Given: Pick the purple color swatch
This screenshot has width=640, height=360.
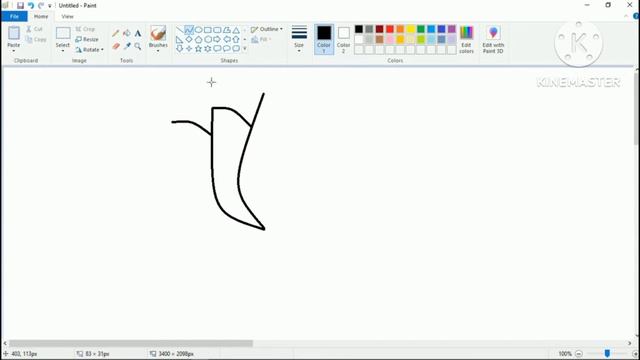Looking at the screenshot, I should point(452,29).
